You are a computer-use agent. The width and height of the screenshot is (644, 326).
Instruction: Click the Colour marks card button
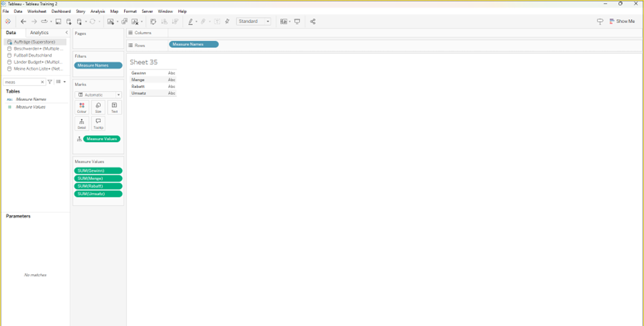pyautogui.click(x=82, y=108)
